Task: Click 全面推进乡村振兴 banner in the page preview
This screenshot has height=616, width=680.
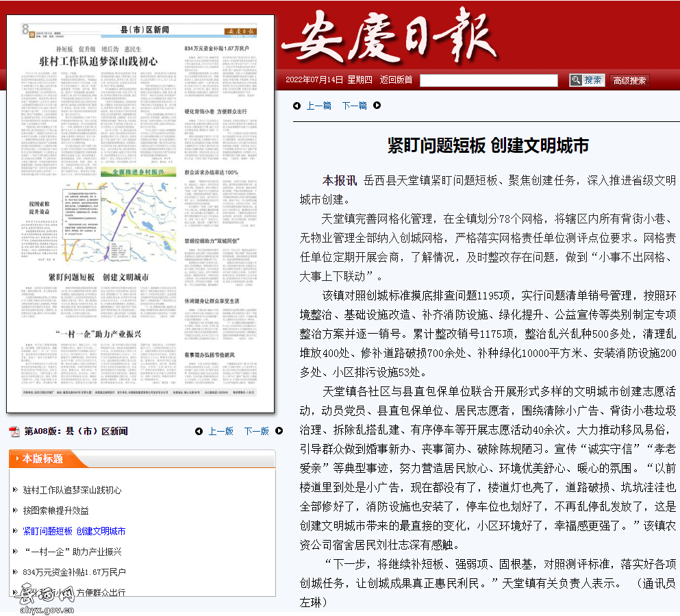Action: 138,172
